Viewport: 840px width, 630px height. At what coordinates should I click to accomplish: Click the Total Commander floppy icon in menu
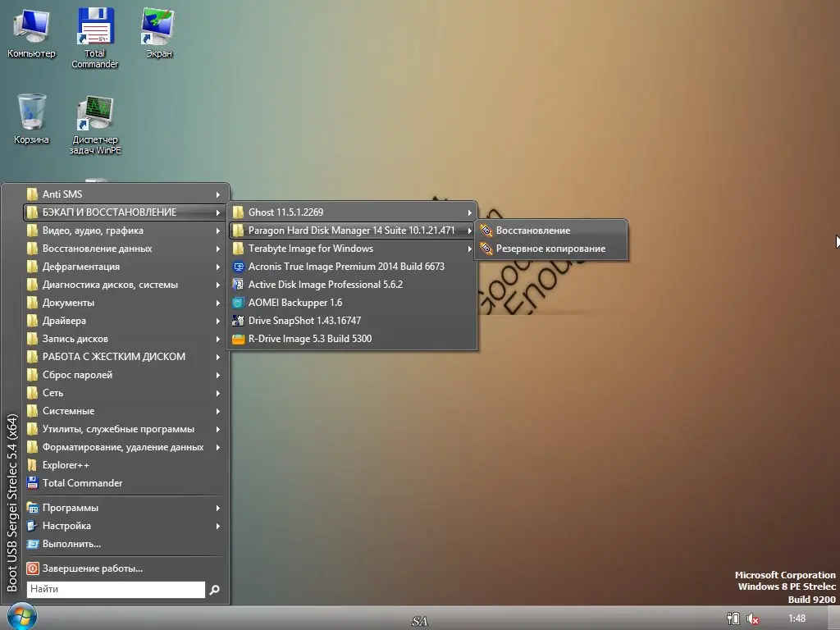(33, 482)
